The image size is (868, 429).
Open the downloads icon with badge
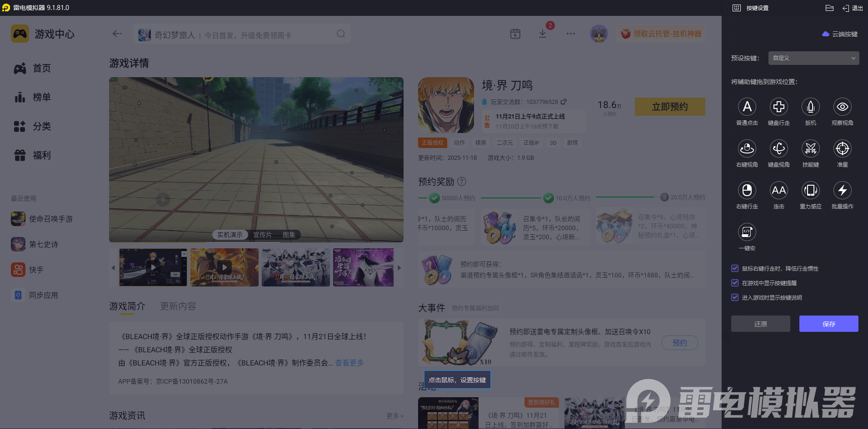click(x=543, y=34)
